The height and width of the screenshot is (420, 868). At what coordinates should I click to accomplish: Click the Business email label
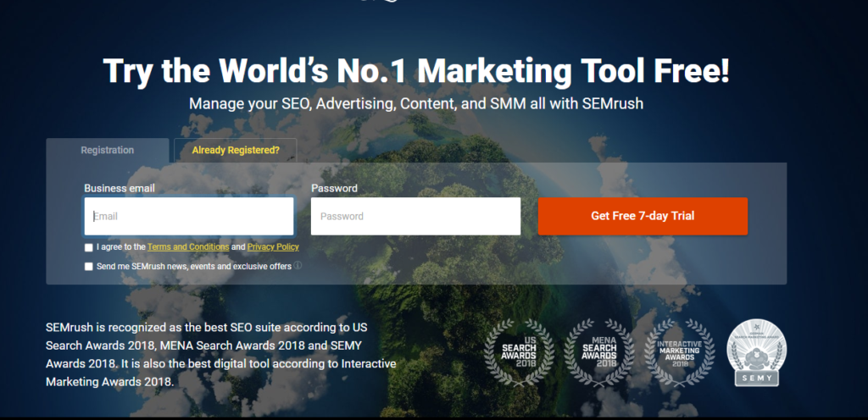[120, 189]
